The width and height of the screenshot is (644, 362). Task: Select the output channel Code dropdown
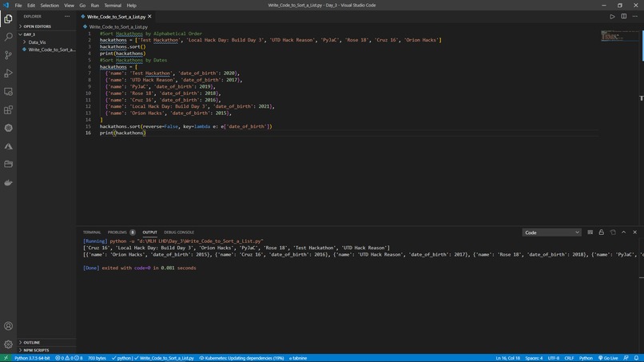[x=551, y=233]
